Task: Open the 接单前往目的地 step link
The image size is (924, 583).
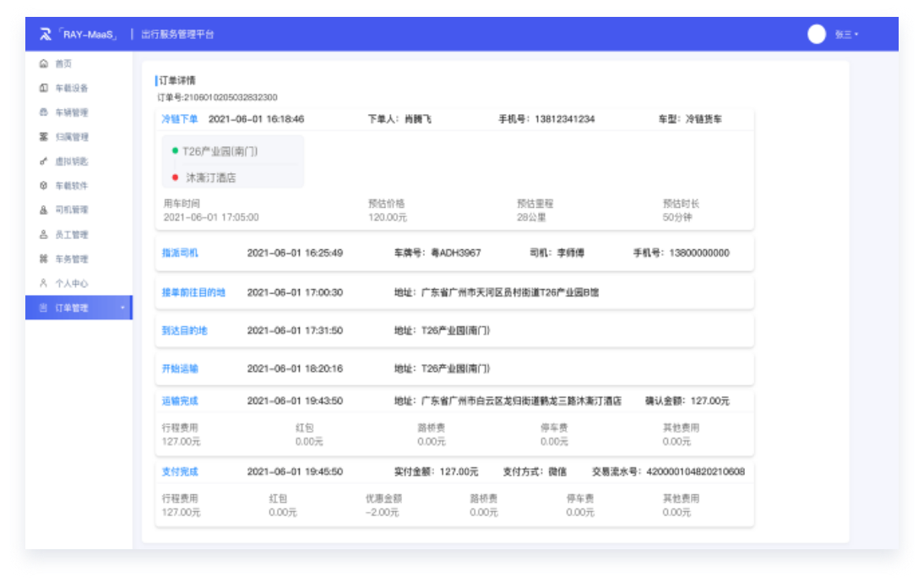Action: point(193,292)
